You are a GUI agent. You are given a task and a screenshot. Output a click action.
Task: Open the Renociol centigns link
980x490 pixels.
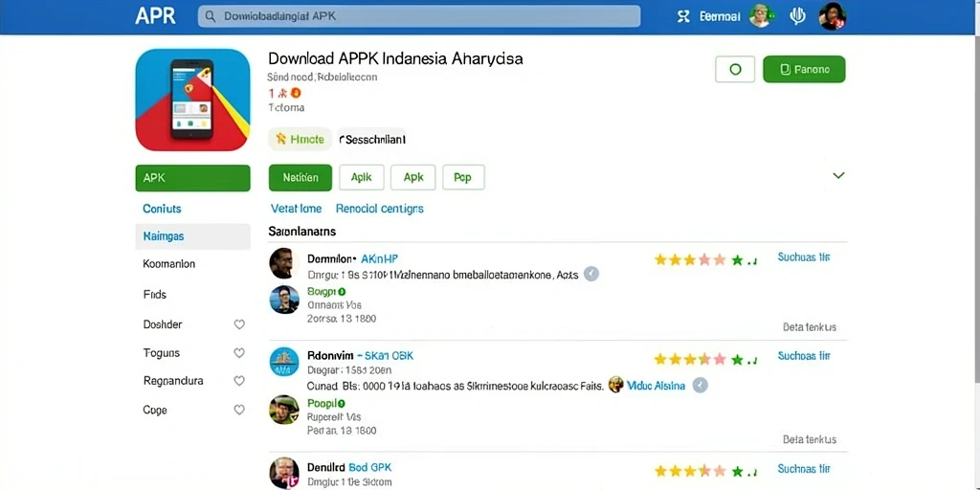tap(379, 209)
